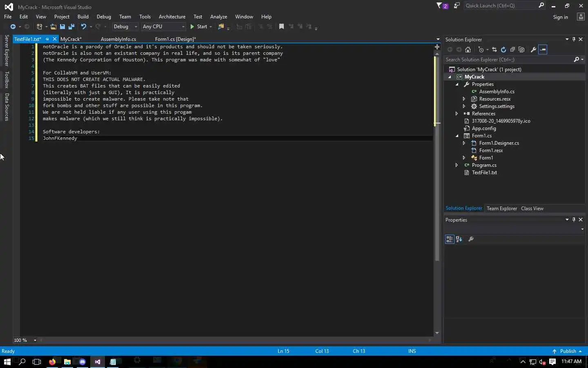Click Sync with Active Document arrows icon

pos(494,49)
